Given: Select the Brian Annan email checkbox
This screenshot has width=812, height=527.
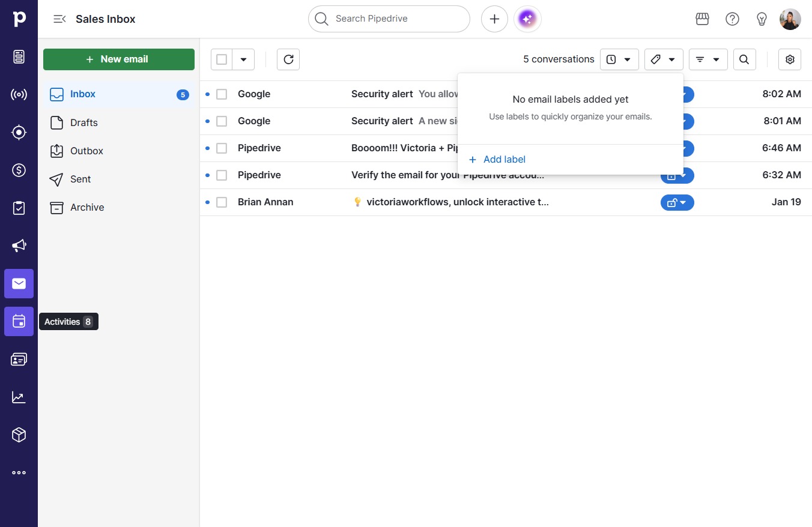Looking at the screenshot, I should point(222,202).
